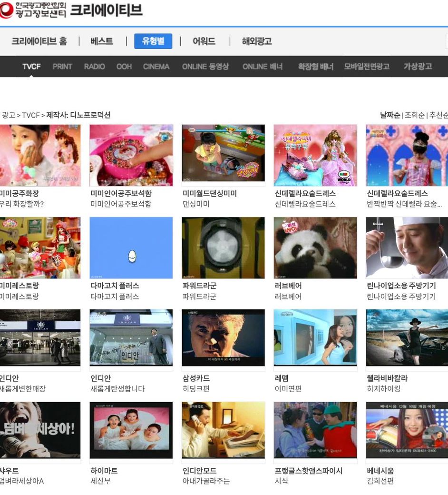Open the 미미인어공주보석함 thumbnail

pyautogui.click(x=131, y=155)
